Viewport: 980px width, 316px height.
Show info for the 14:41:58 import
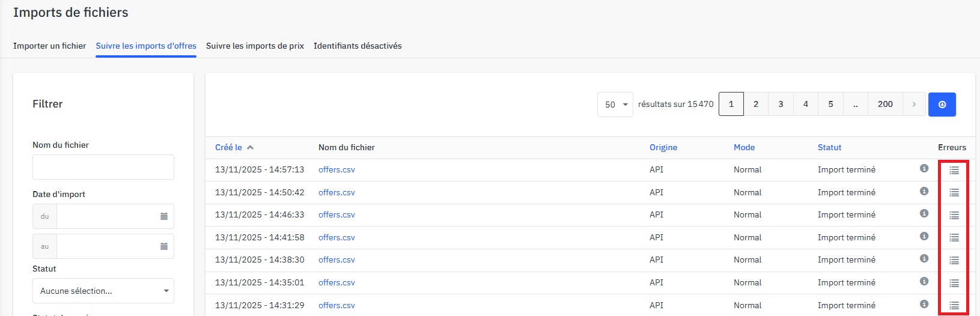point(924,236)
